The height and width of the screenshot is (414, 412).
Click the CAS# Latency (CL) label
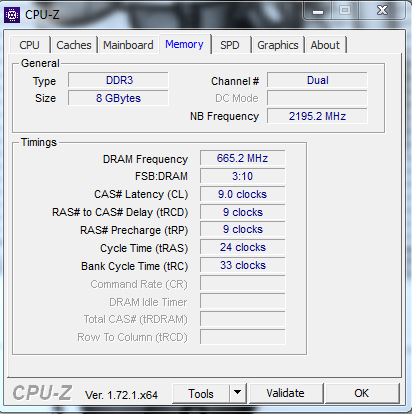[141, 194]
